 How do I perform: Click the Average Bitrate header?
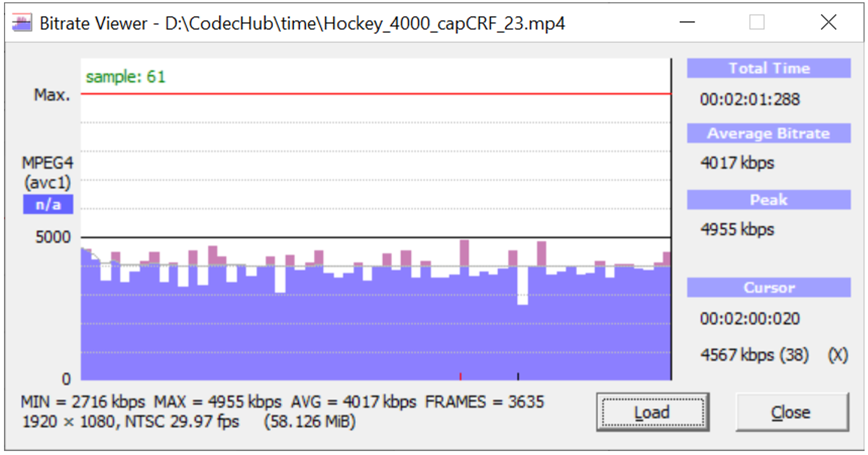click(769, 134)
